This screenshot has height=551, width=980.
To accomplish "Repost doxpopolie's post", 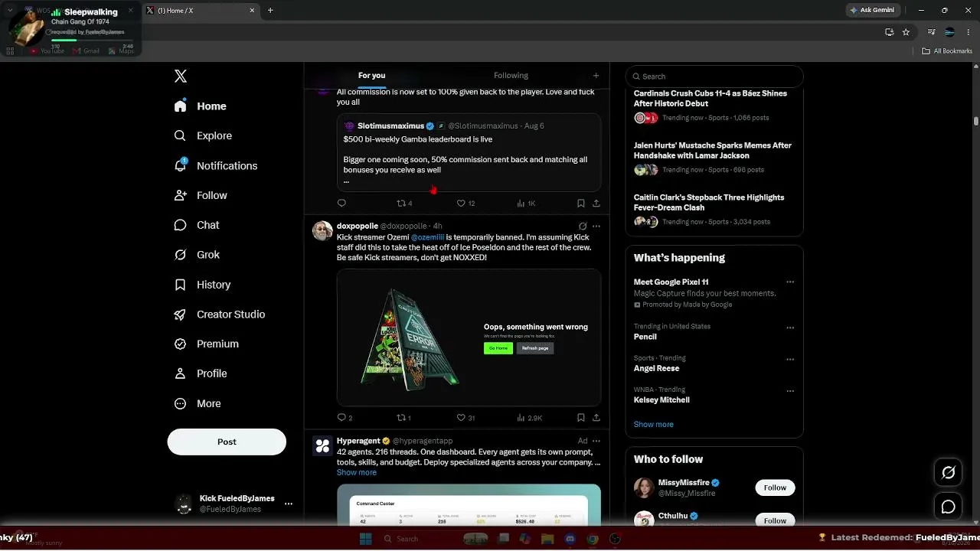I will pyautogui.click(x=403, y=418).
